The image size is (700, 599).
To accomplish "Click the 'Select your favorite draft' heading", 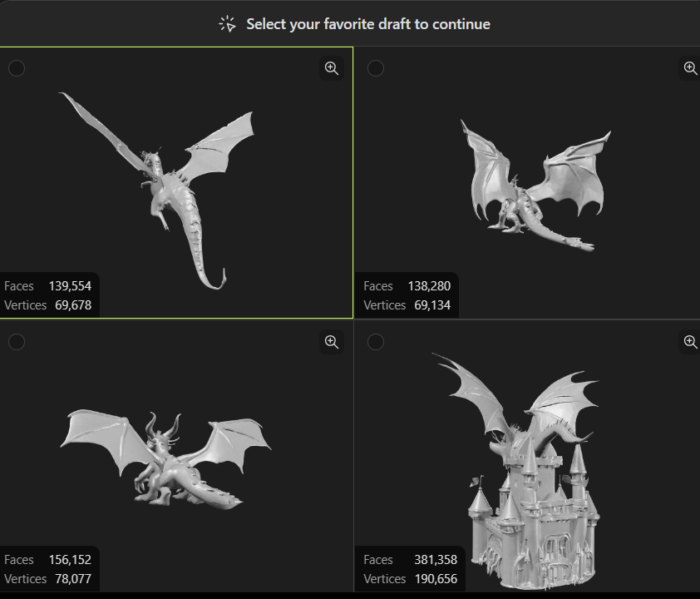I will point(368,24).
